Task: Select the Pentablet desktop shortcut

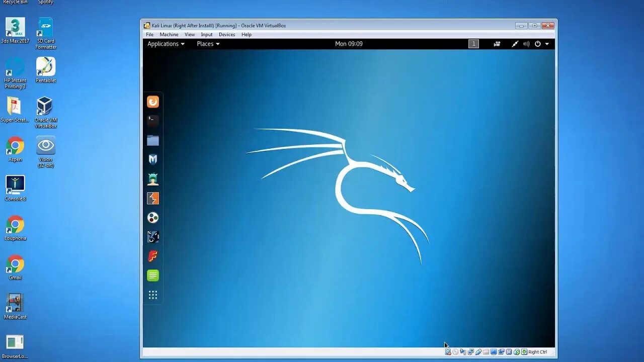Action: pos(46,70)
